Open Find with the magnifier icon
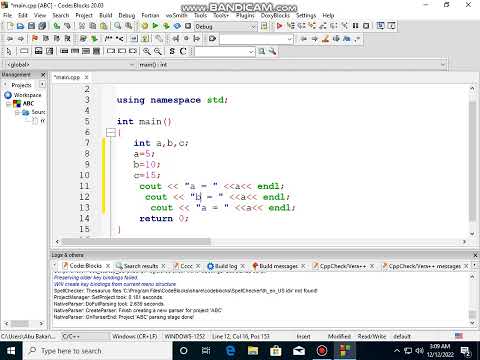The image size is (480, 360). (118, 26)
